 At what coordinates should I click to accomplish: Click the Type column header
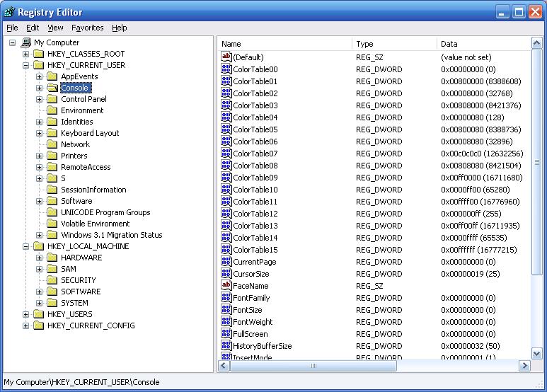click(x=394, y=44)
